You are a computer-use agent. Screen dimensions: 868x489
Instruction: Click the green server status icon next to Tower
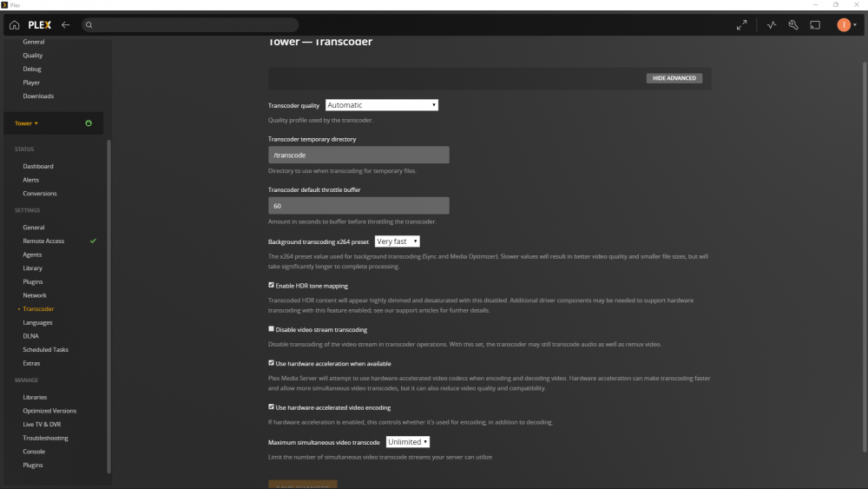point(89,123)
